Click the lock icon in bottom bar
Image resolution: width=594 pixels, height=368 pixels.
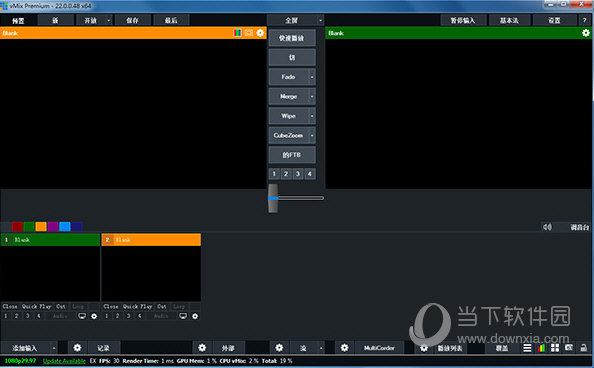point(584,348)
